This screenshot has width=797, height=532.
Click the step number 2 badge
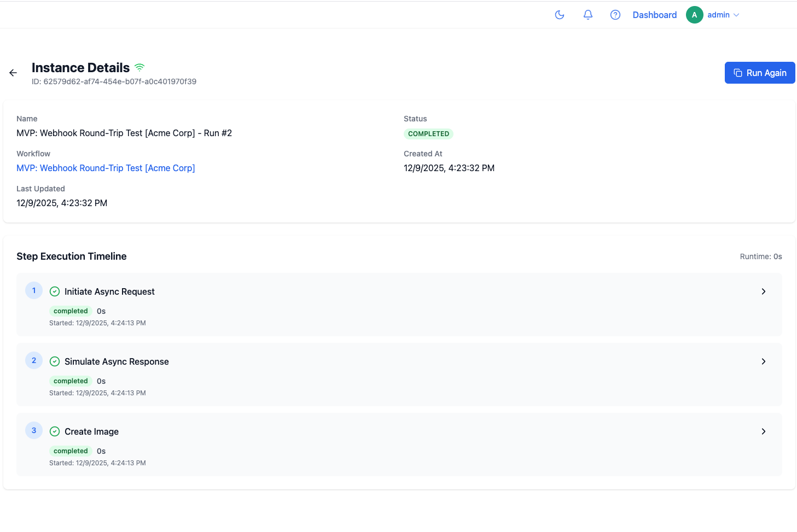(34, 360)
